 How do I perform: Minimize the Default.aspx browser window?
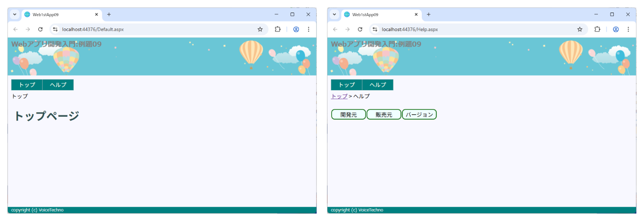point(276,14)
